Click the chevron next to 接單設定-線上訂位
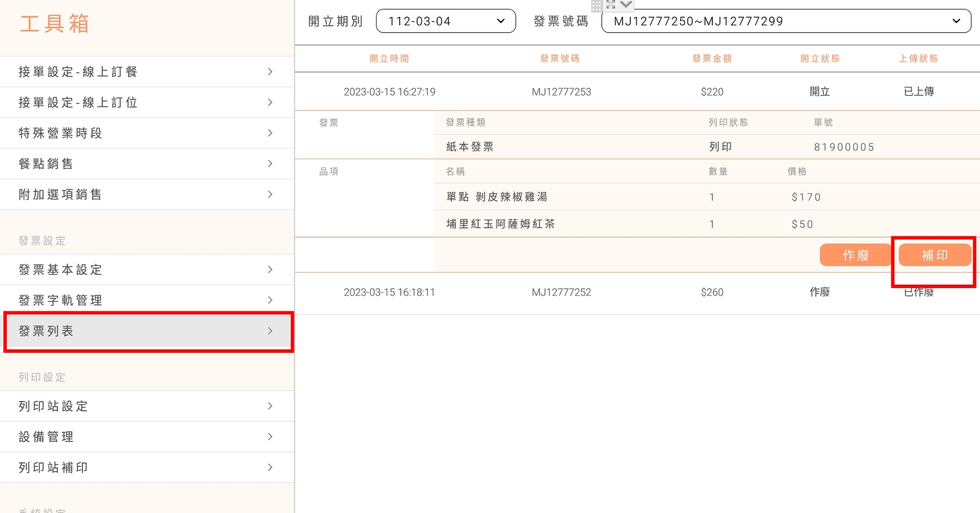980x513 pixels. coord(270,102)
